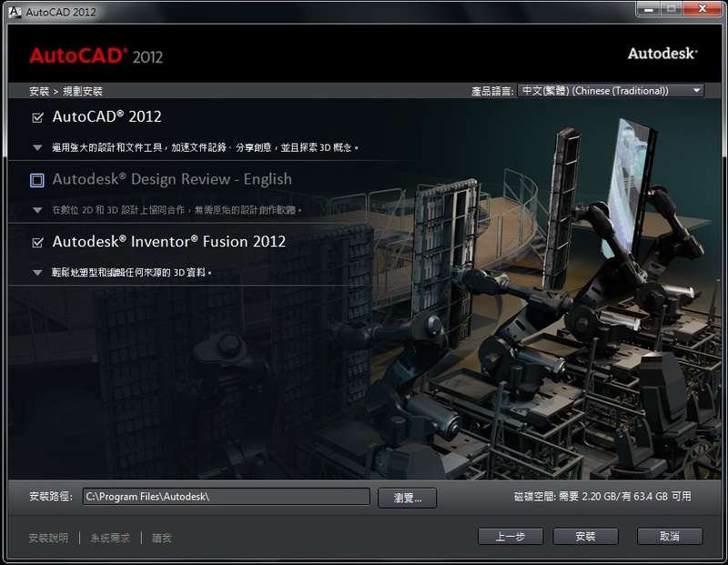Click the disk space requirement text
Screen dimensions: 728x565
pyautogui.click(x=602, y=496)
